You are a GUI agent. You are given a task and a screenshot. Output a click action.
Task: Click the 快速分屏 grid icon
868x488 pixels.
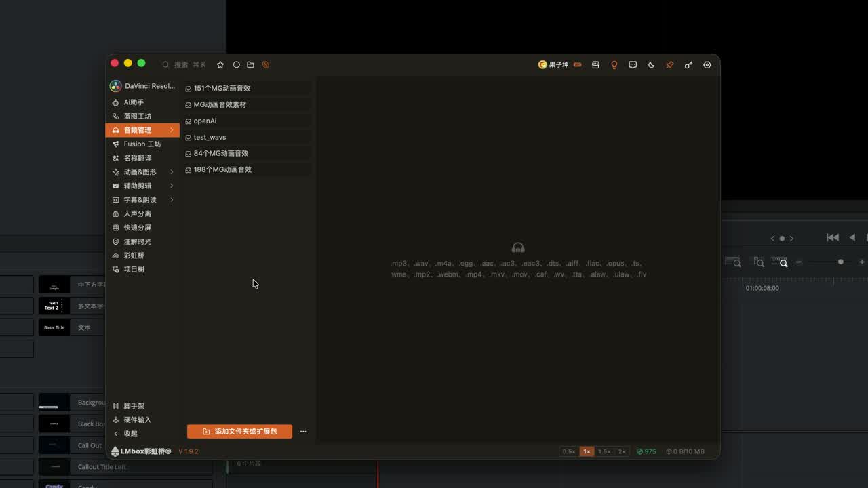pos(116,228)
